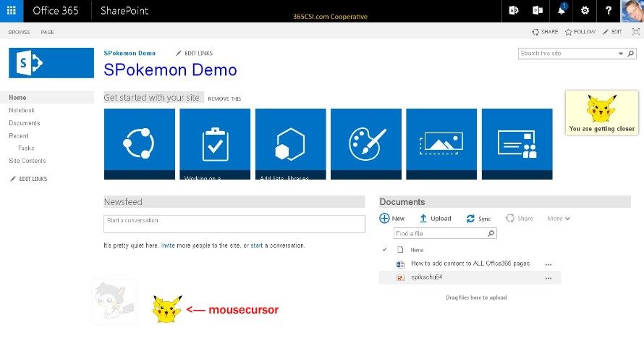Screen dimensions: 644x357
Task: Open the page layout tile
Action: (x=517, y=144)
